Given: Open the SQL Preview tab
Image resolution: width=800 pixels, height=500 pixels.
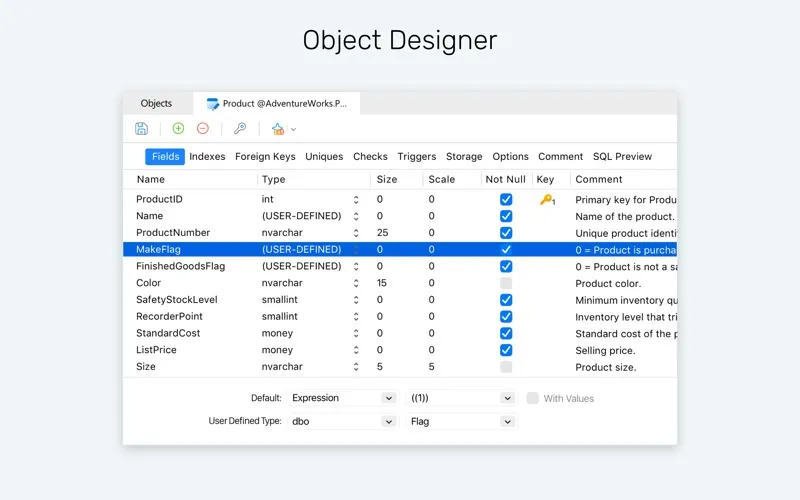Looking at the screenshot, I should coord(622,157).
